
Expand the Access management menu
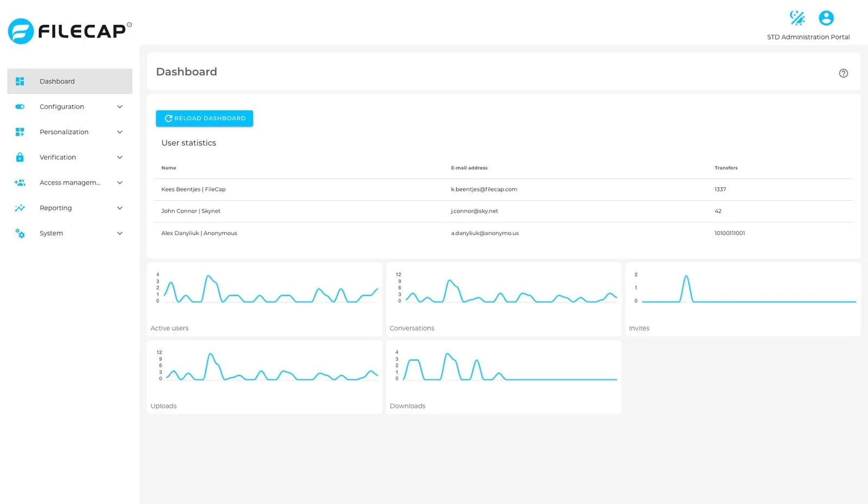click(x=119, y=182)
